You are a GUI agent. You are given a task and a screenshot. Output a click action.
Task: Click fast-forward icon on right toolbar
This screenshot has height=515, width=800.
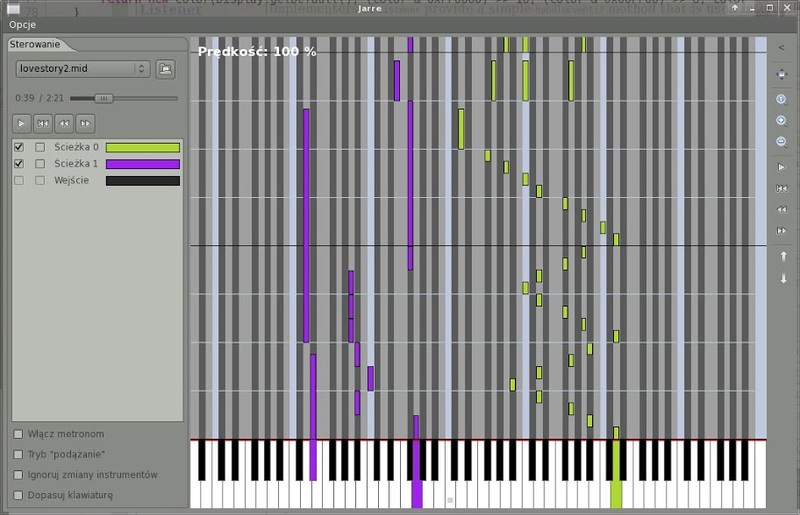pyautogui.click(x=781, y=231)
